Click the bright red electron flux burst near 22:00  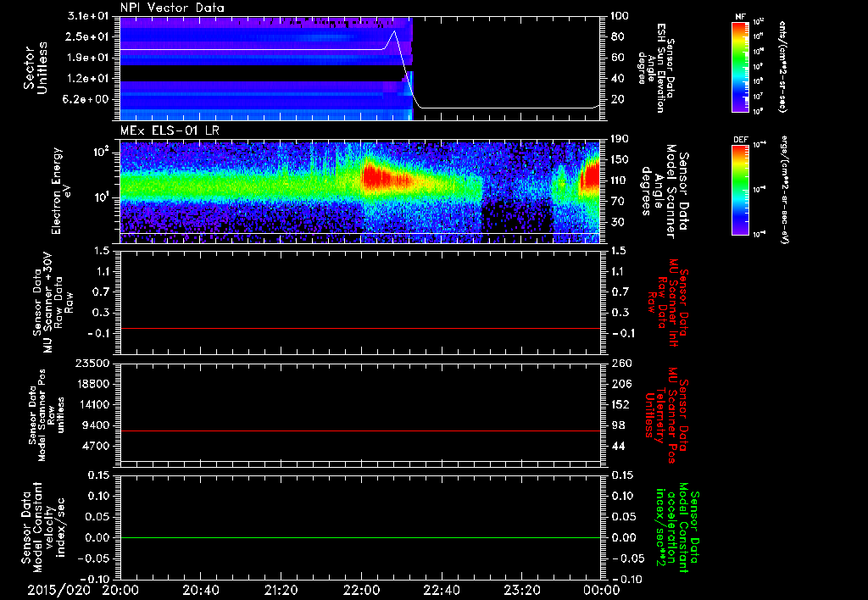(x=376, y=178)
